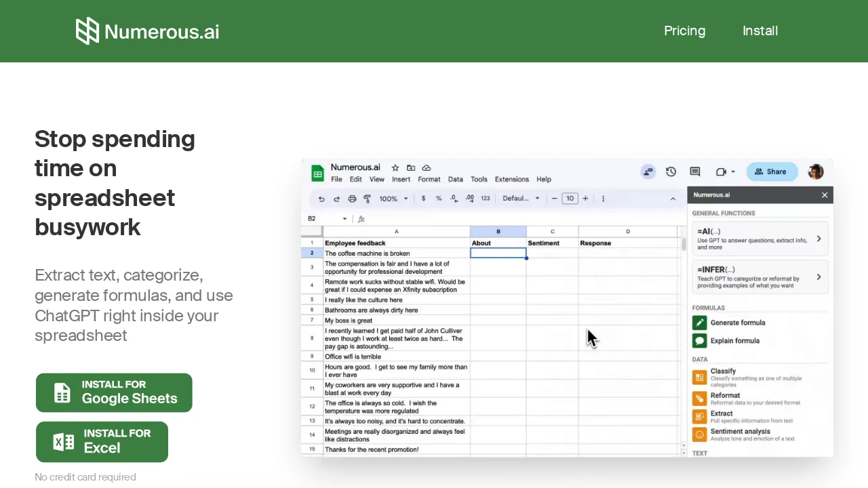Open version history clock icon
This screenshot has width=868, height=488.
point(671,171)
